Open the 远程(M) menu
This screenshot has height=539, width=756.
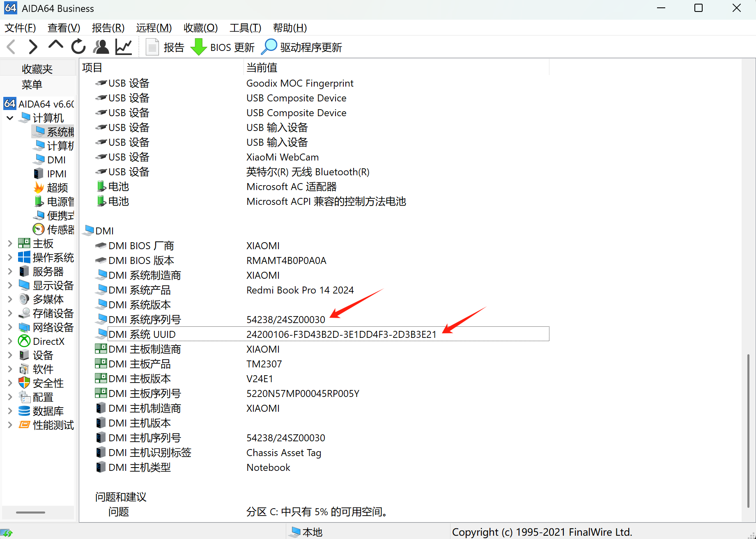[x=154, y=28]
